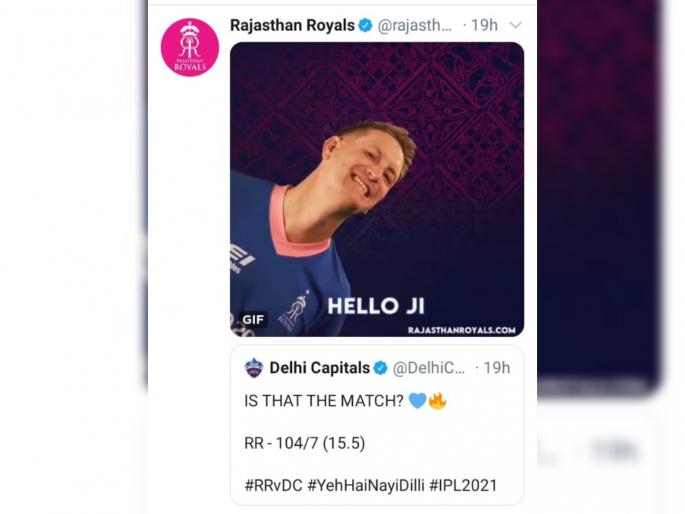Click the Rajasthan Royals verified badge

tap(365, 25)
